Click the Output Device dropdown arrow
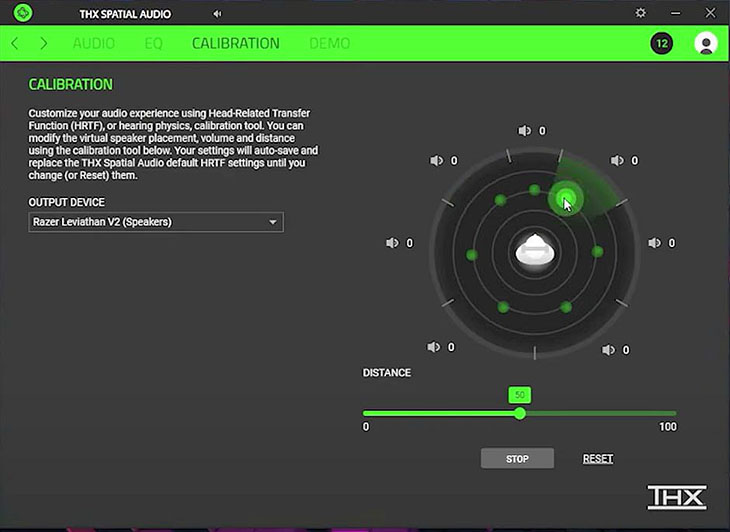This screenshot has height=532, width=730. 273,222
